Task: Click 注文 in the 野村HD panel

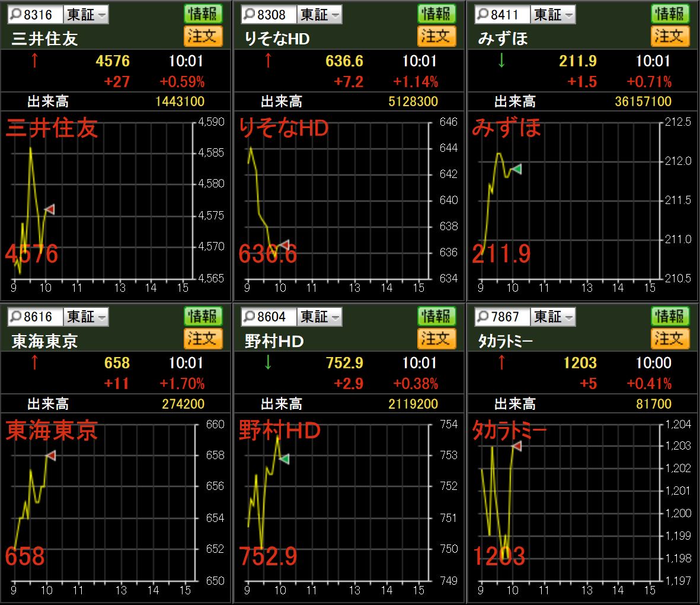Action: click(x=437, y=338)
